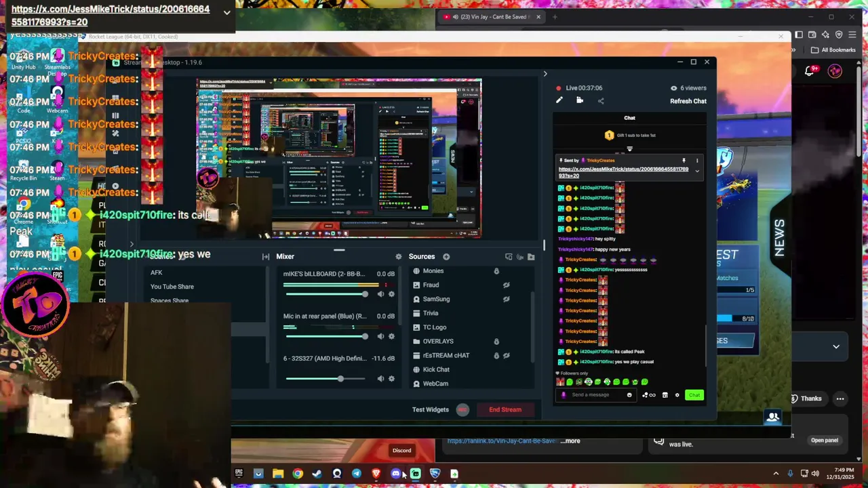Click Refresh Chat
868x488 pixels.
[688, 101]
